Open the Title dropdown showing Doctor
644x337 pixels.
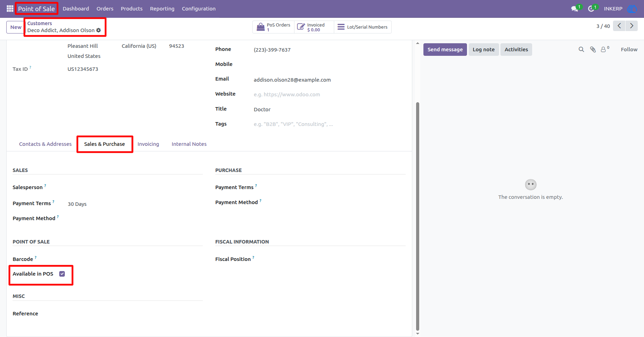click(330, 110)
